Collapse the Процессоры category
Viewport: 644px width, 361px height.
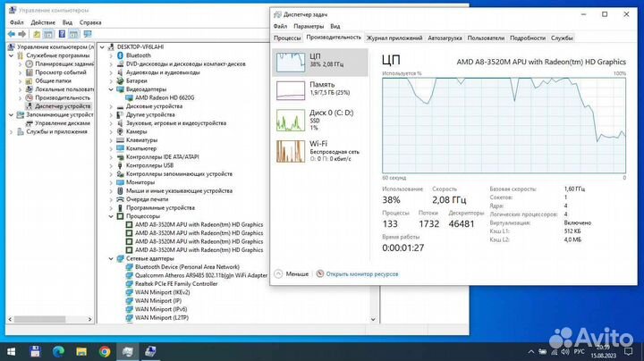[x=111, y=216]
